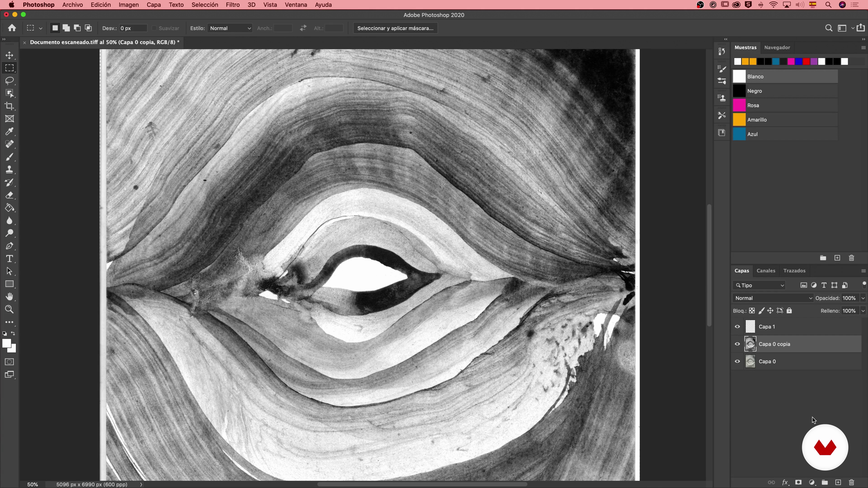The height and width of the screenshot is (488, 868).
Task: Select the Lasso tool
Action: pos(9,81)
